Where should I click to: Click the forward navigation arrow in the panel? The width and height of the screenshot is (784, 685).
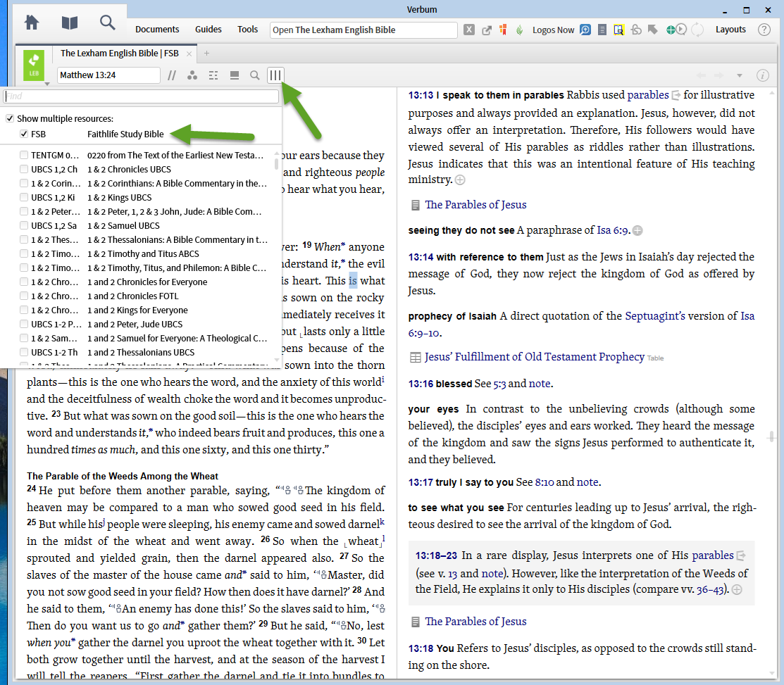pyautogui.click(x=718, y=75)
